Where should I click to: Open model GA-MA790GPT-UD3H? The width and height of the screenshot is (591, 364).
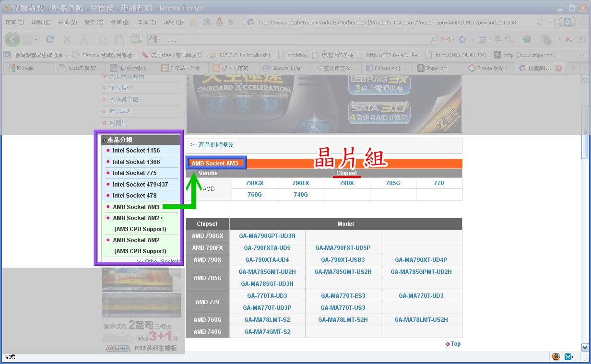point(267,236)
